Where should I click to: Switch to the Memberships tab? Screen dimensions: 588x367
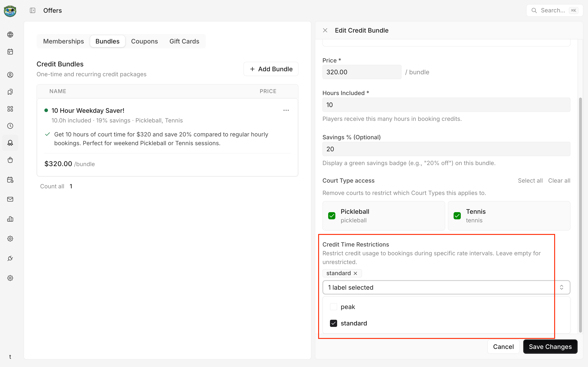tap(64, 41)
